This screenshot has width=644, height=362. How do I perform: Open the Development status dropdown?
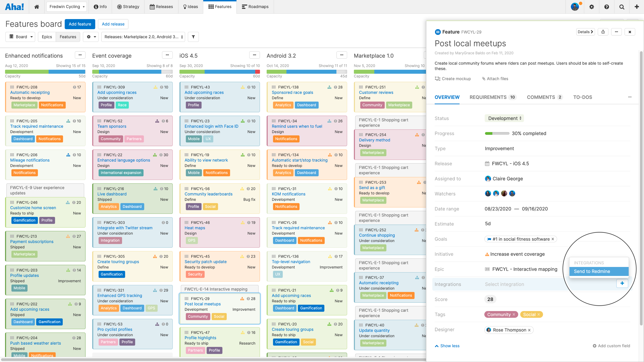click(x=504, y=118)
